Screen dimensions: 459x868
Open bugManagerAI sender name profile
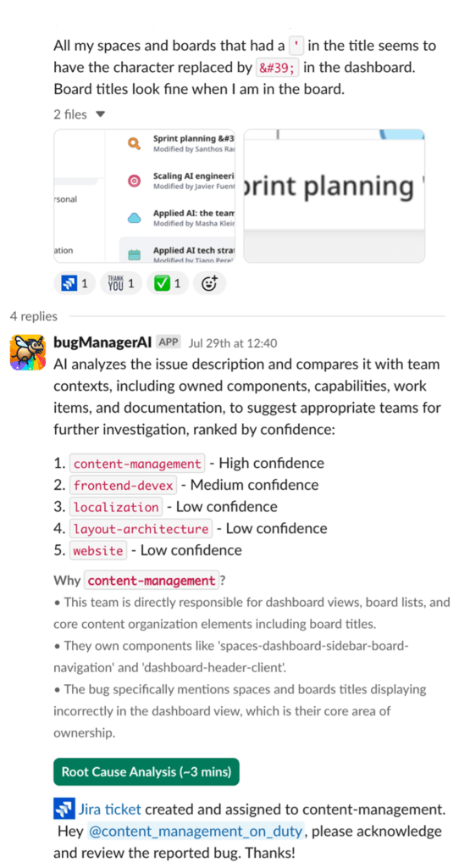[x=102, y=342]
